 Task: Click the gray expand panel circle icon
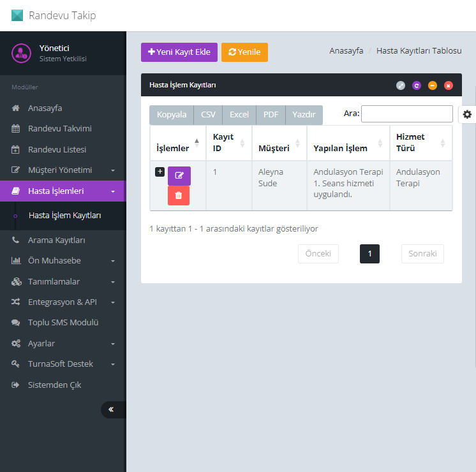click(x=401, y=85)
